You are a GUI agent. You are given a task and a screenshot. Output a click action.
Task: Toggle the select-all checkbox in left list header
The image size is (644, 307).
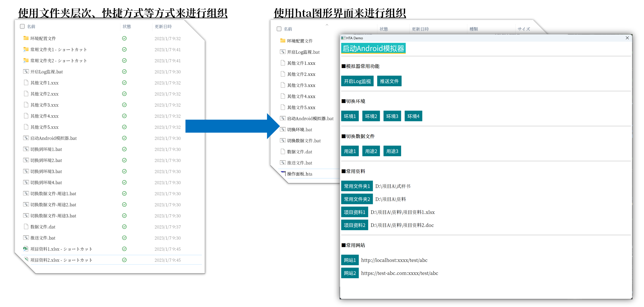click(x=22, y=26)
